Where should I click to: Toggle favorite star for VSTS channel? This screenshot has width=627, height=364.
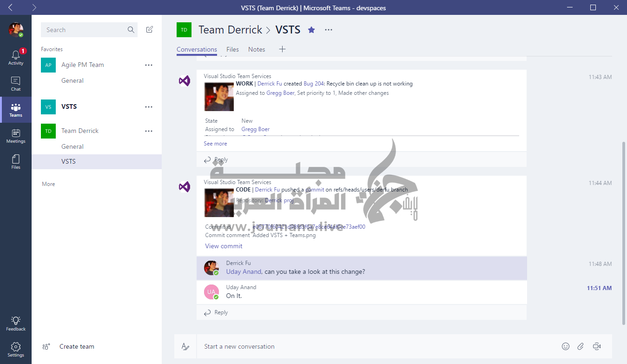click(311, 30)
